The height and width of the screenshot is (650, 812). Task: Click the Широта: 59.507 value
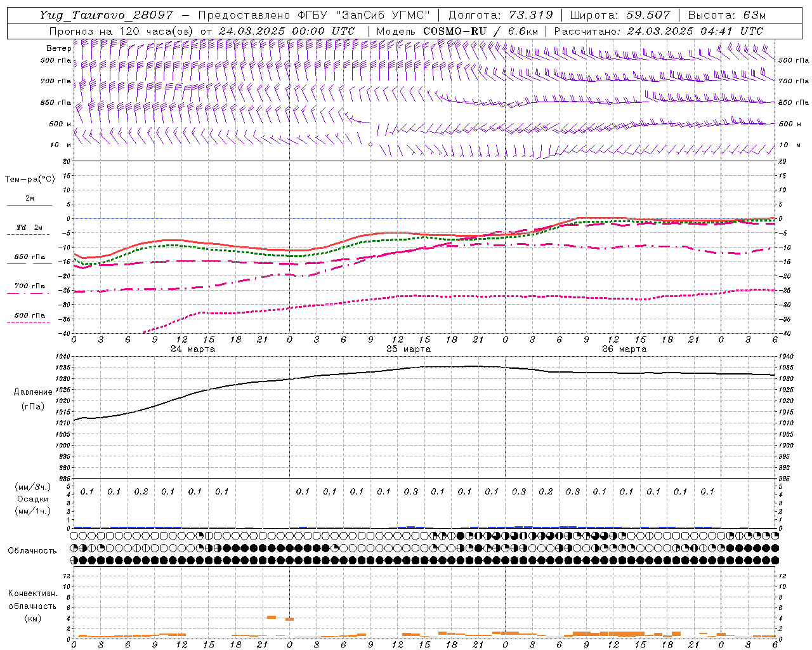click(x=620, y=15)
